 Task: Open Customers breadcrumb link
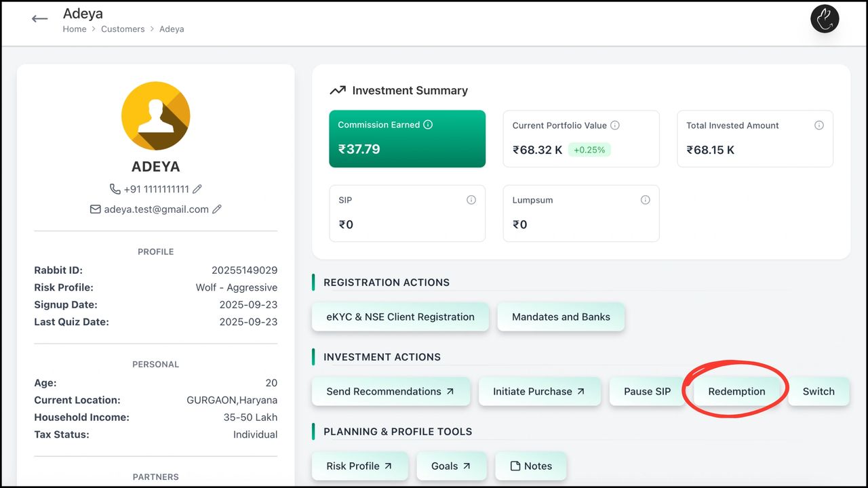123,29
